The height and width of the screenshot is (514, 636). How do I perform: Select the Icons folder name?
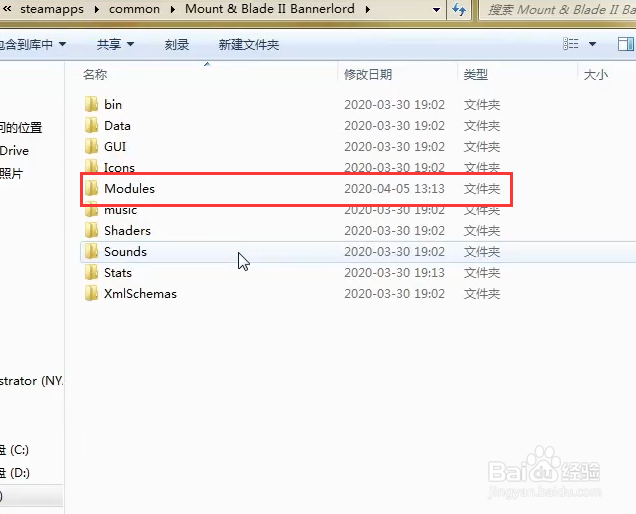pyautogui.click(x=119, y=168)
